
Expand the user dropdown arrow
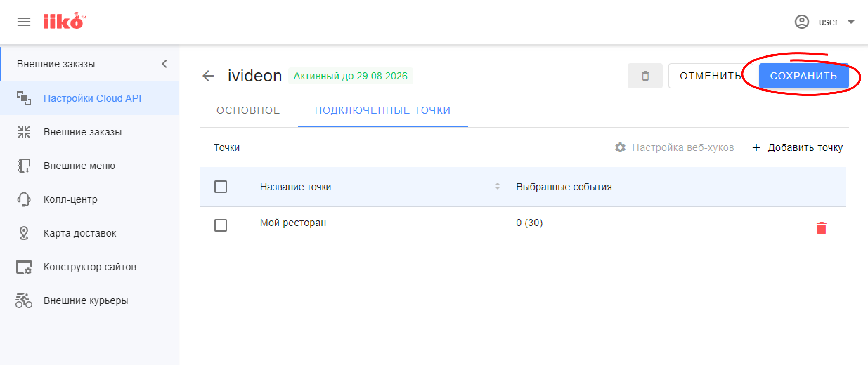click(851, 22)
